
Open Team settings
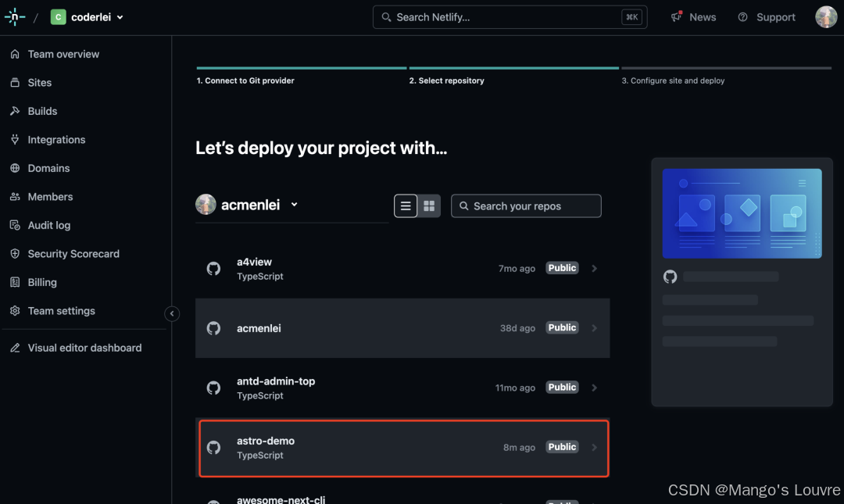pyautogui.click(x=62, y=311)
